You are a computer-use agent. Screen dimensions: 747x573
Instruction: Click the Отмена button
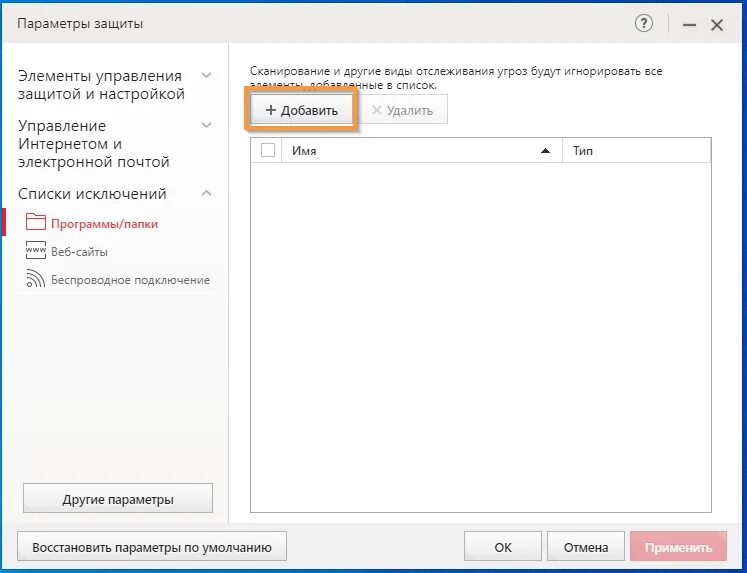(586, 547)
